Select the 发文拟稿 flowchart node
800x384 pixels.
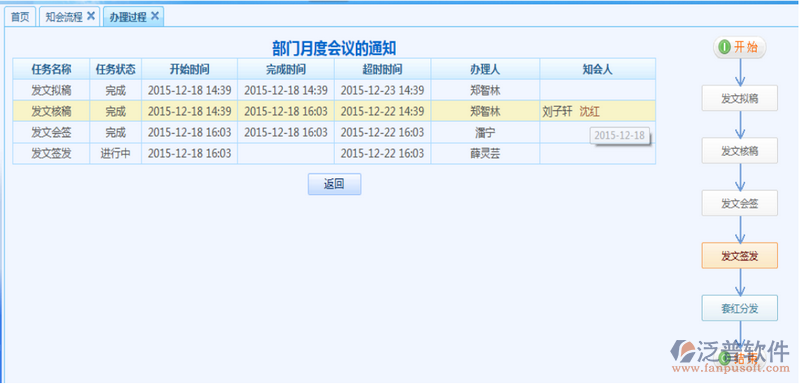click(x=739, y=98)
